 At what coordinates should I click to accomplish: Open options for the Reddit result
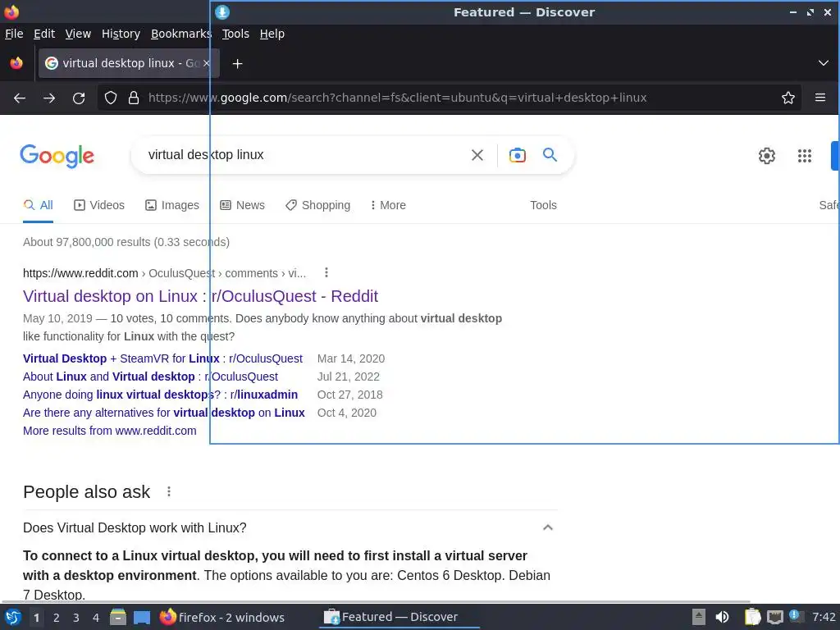coord(326,272)
